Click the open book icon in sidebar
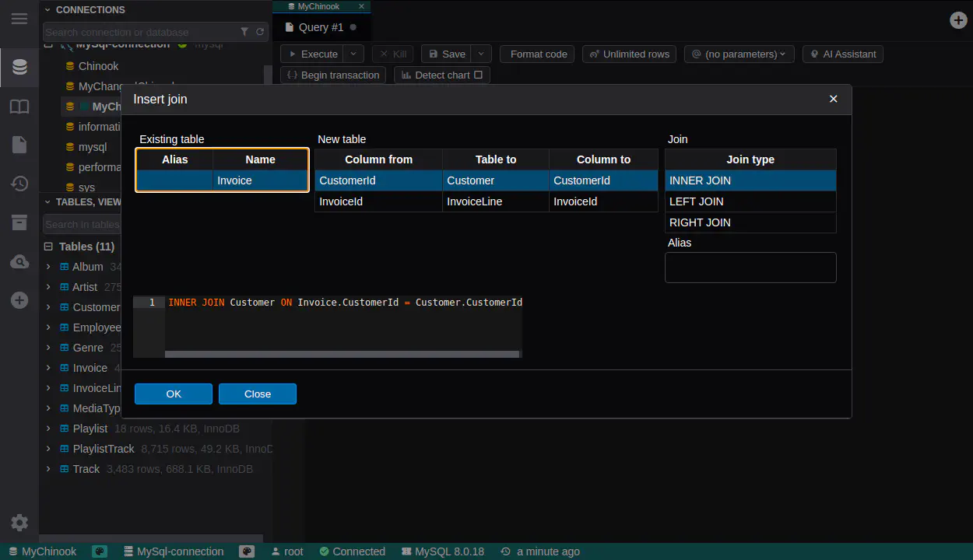973x560 pixels. click(x=19, y=107)
